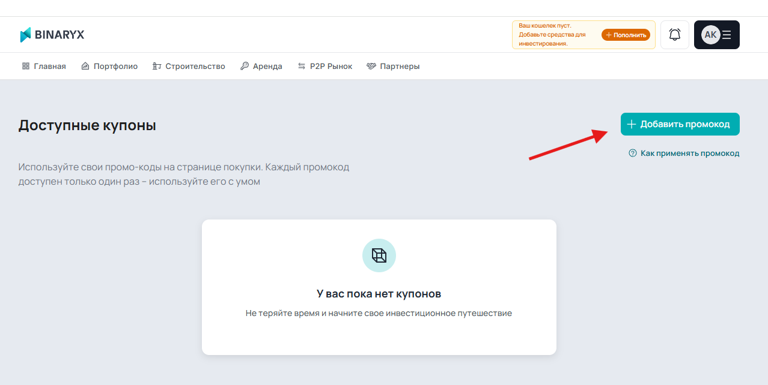Click the Binaryx logo
Screen dimensions: 768x385
[x=52, y=35]
